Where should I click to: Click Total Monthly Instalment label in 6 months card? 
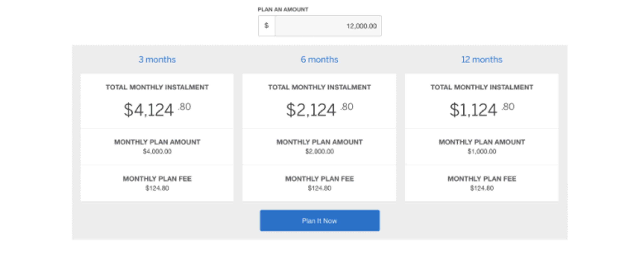[x=319, y=87]
